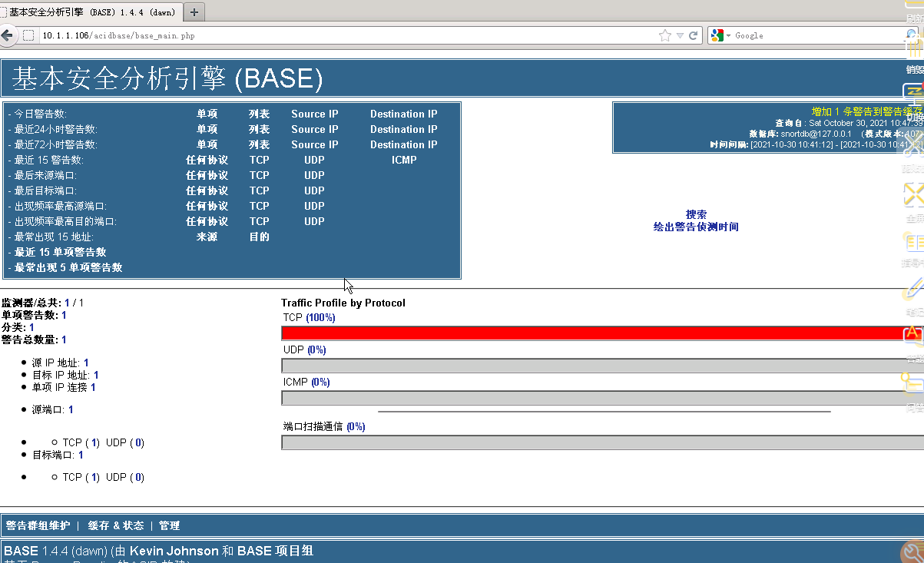Click the site identity icon beside the URL
924x563 pixels.
28,35
